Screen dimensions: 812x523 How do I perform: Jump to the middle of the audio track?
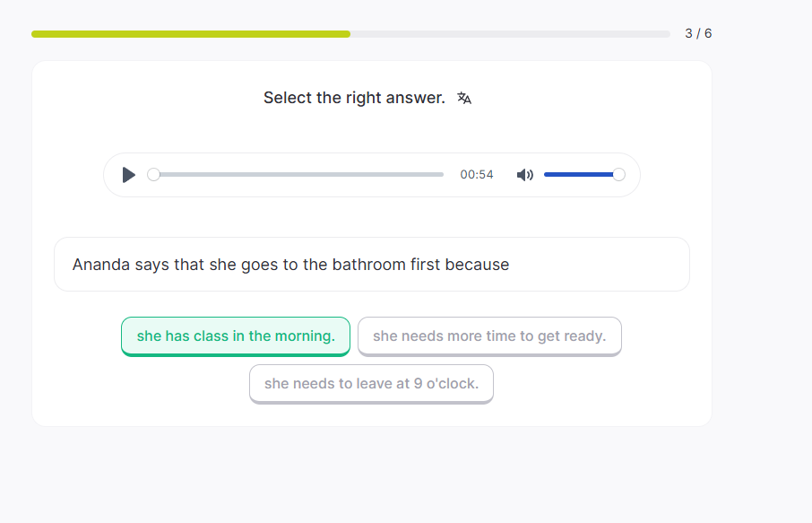[x=298, y=175]
